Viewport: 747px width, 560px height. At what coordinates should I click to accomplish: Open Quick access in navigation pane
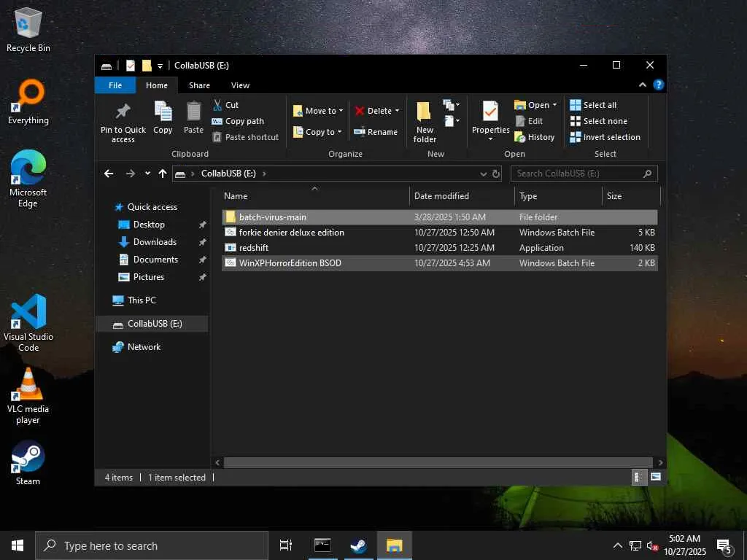tap(152, 206)
